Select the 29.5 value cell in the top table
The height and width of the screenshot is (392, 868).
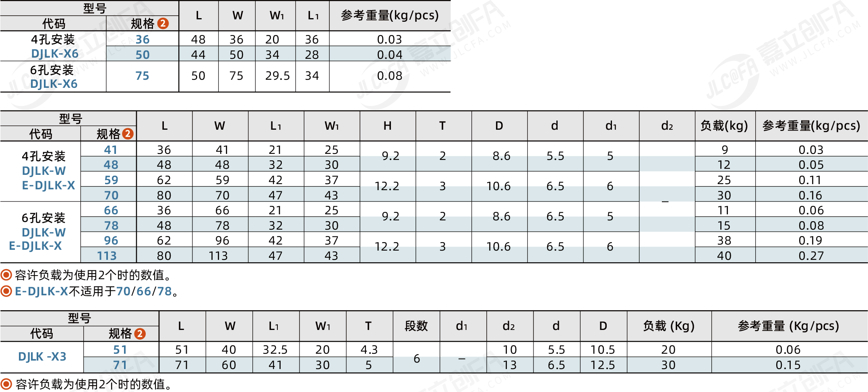point(277,76)
